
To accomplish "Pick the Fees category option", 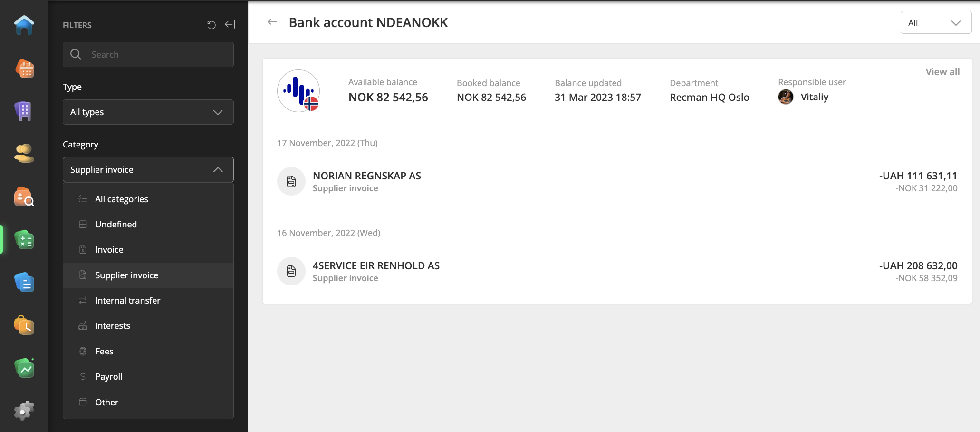I will click(104, 352).
